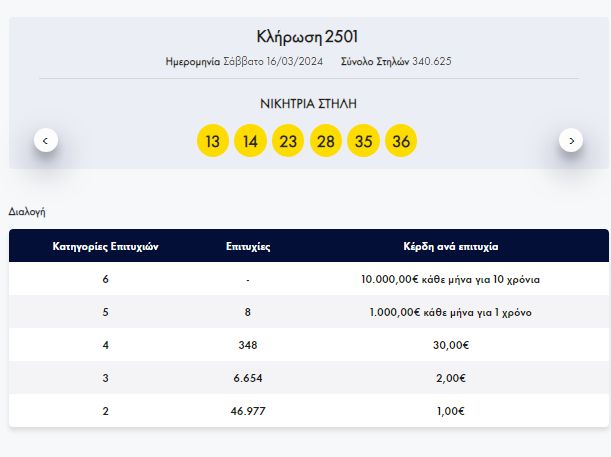The width and height of the screenshot is (611, 457).
Task: Click winning number ball 23
Action: pos(288,141)
